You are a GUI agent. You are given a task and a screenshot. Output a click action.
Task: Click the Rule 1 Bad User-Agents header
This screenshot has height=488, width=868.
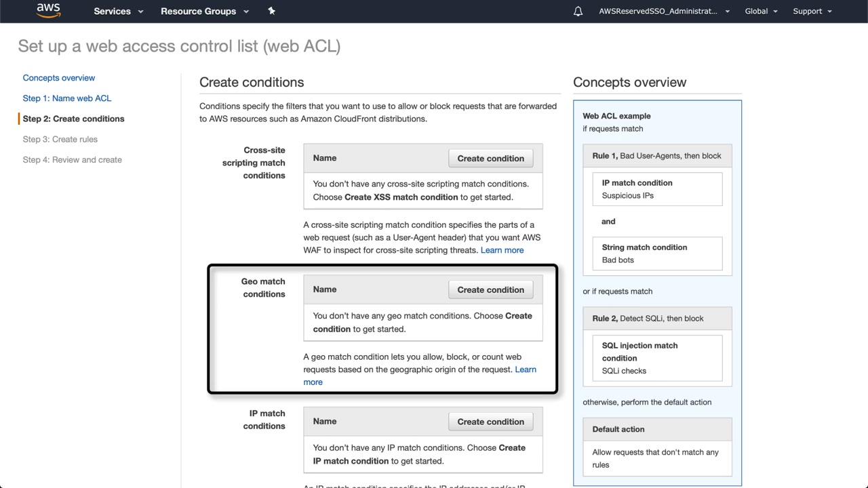(x=656, y=156)
